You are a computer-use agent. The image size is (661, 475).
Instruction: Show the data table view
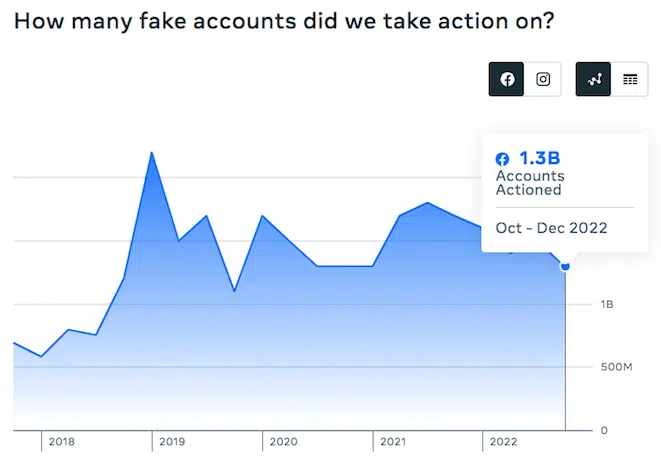(630, 80)
